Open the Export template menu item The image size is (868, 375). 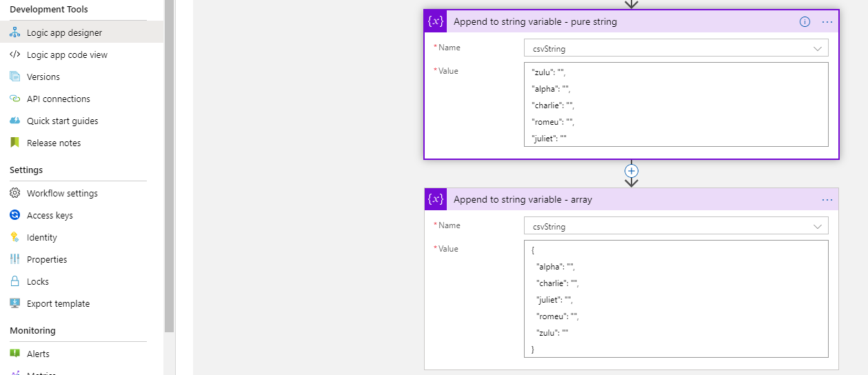click(58, 303)
